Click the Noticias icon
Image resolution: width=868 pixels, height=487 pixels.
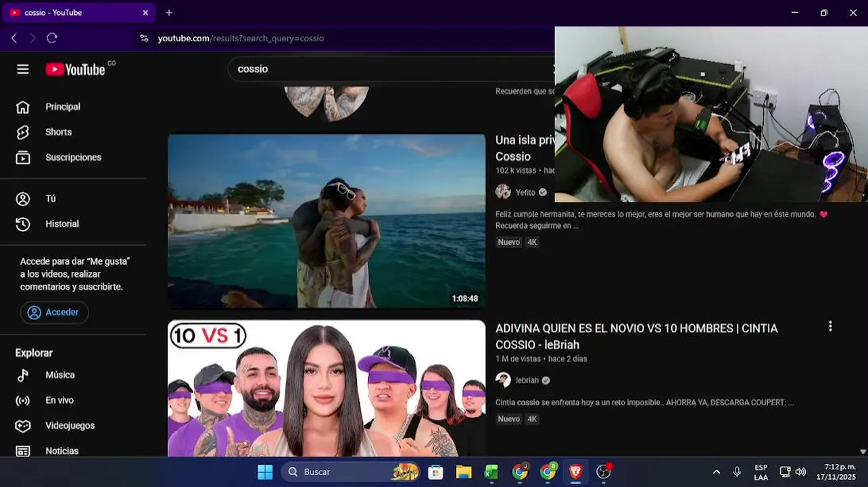pyautogui.click(x=23, y=450)
